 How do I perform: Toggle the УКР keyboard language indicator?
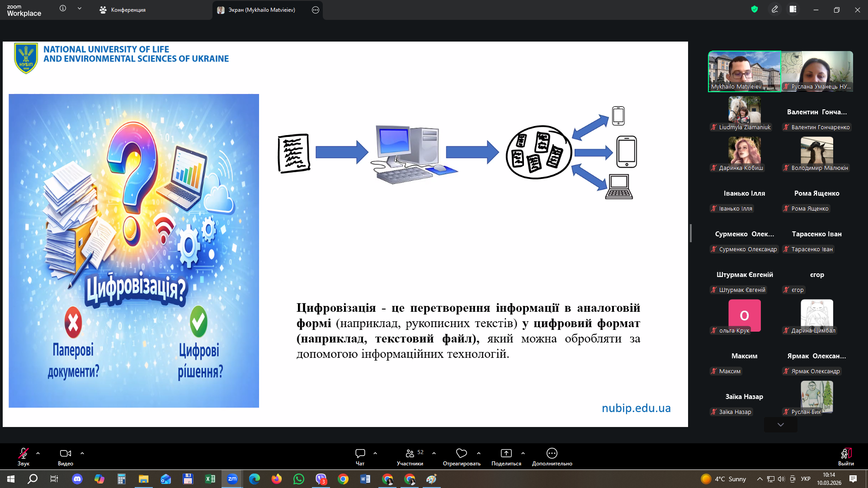[x=805, y=479]
